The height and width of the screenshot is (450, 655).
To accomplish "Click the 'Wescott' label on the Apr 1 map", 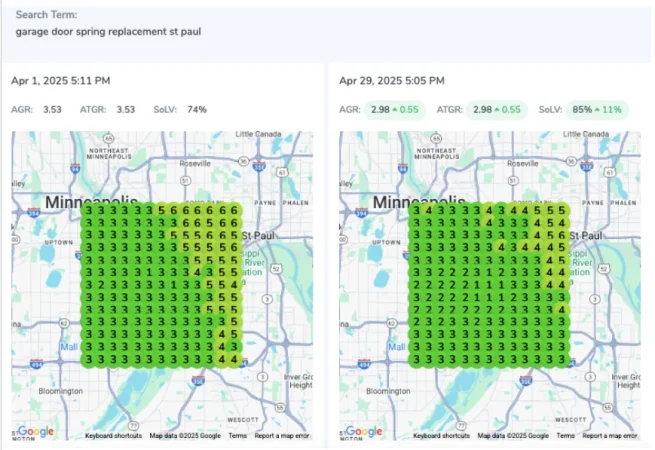I will pyautogui.click(x=243, y=419).
